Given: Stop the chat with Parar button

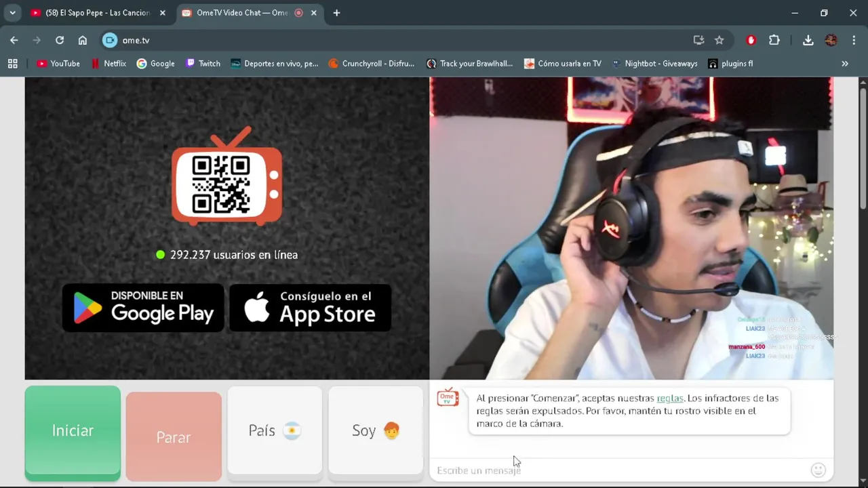Looking at the screenshot, I should [x=174, y=436].
